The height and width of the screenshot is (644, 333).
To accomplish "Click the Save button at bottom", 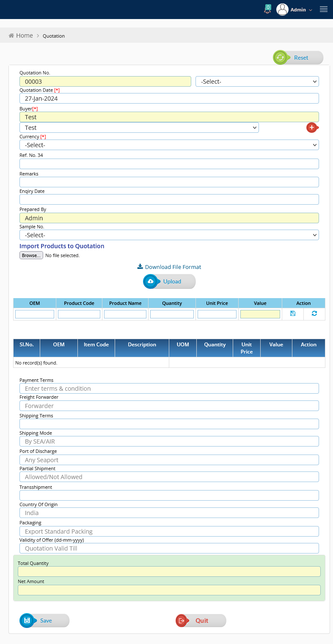I will point(45,621).
